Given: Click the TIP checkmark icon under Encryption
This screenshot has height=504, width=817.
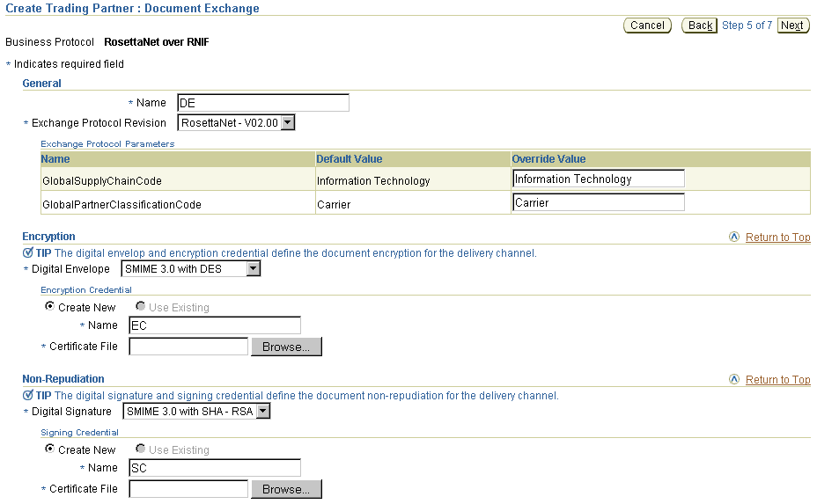Looking at the screenshot, I should (x=28, y=253).
